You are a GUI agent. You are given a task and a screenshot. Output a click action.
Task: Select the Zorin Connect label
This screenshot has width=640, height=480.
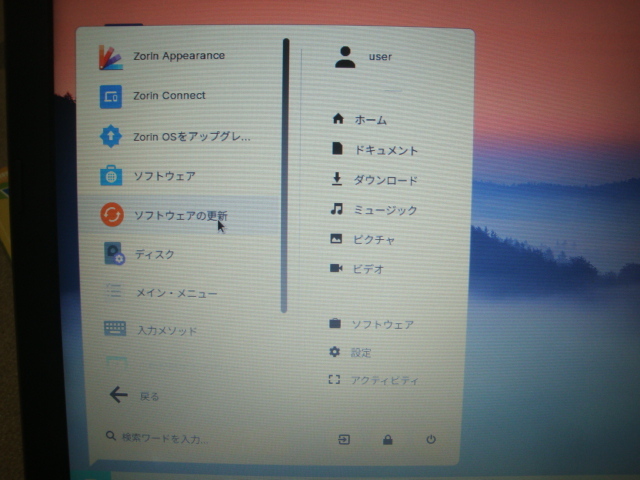click(169, 96)
